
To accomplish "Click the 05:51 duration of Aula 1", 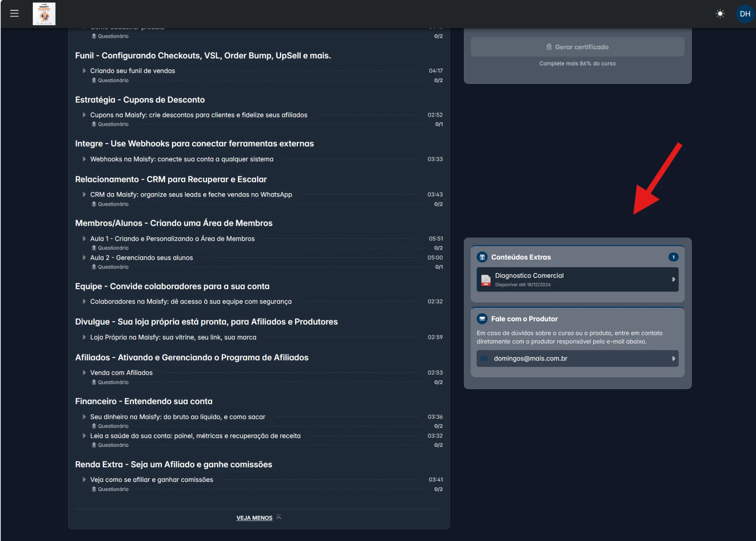I will tap(435, 239).
